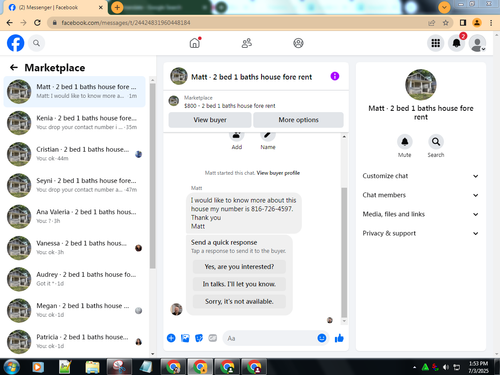Open the emoji picker smiley icon
This screenshot has height=375, width=500.
point(322,338)
